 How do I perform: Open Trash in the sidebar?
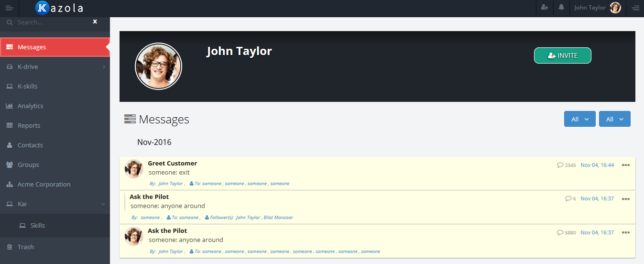click(55, 247)
